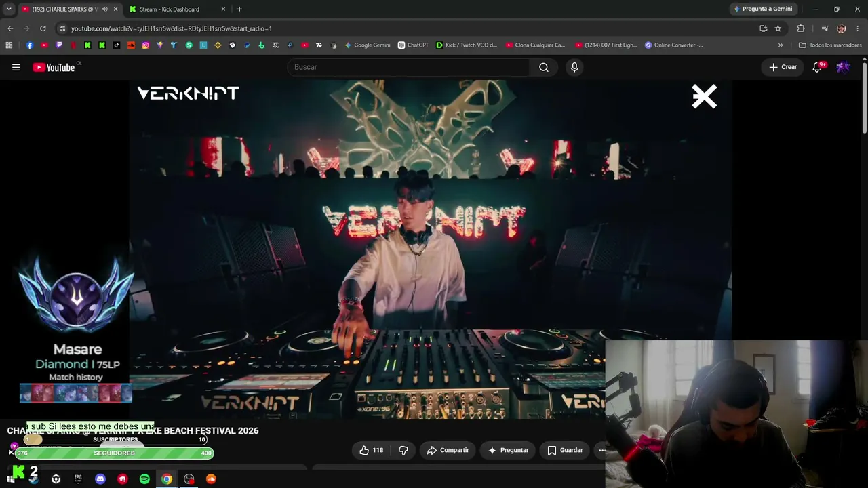Open SoundCloud from the taskbar

click(211, 479)
